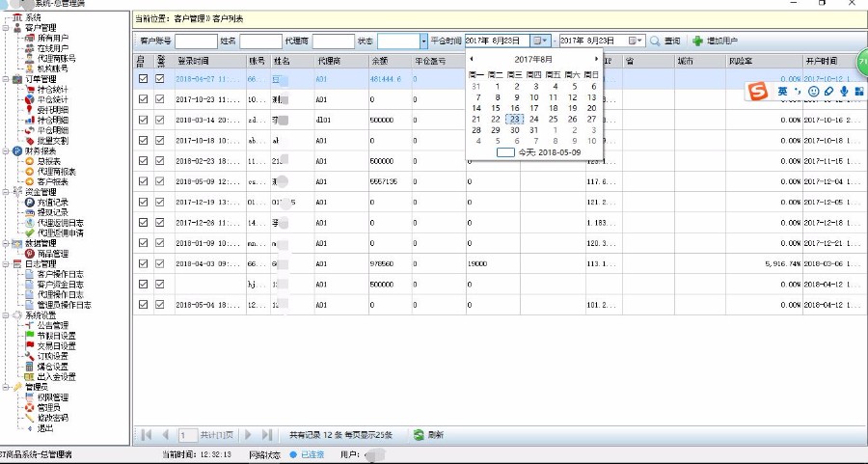The width and height of the screenshot is (868, 464).
Task: Go to previous month in calendar
Action: point(471,59)
